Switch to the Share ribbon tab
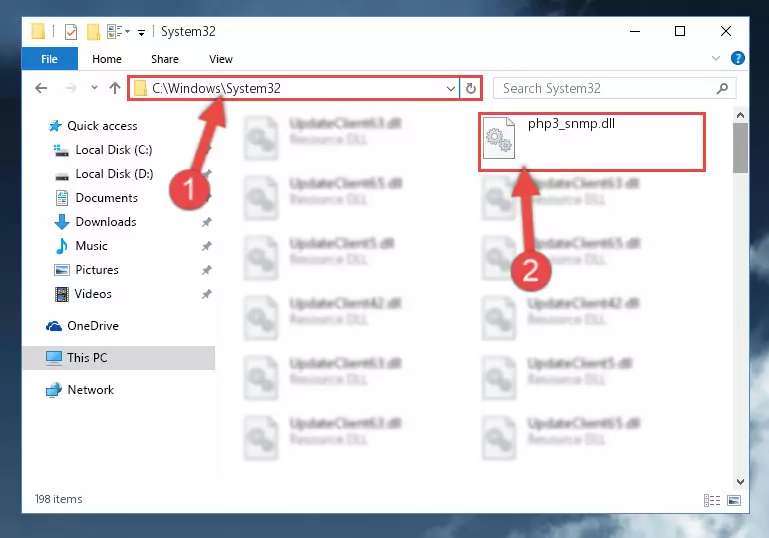The image size is (769, 538). pos(165,59)
